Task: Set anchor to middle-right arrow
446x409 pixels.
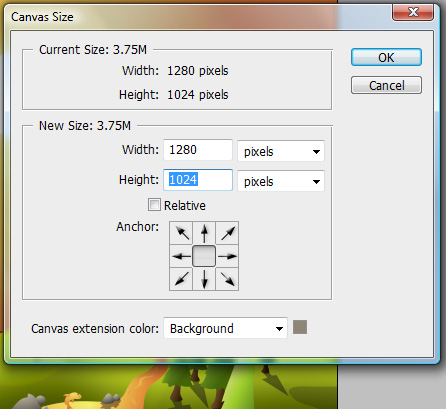Action: coord(227,256)
